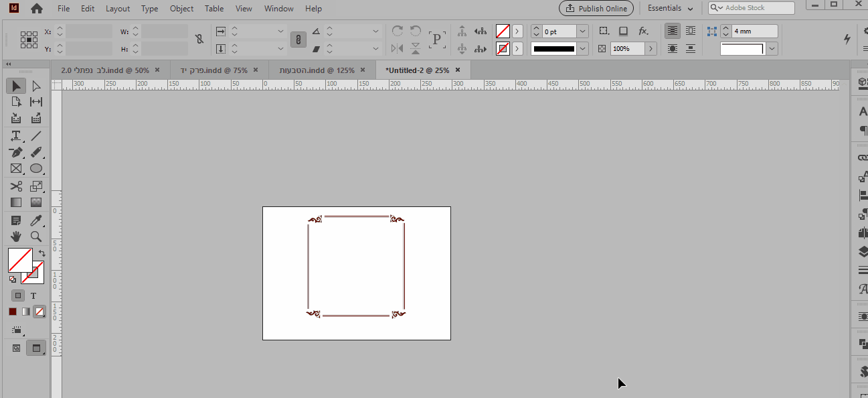This screenshot has height=398, width=868.
Task: Enable formatting affects text button
Action: (33, 295)
